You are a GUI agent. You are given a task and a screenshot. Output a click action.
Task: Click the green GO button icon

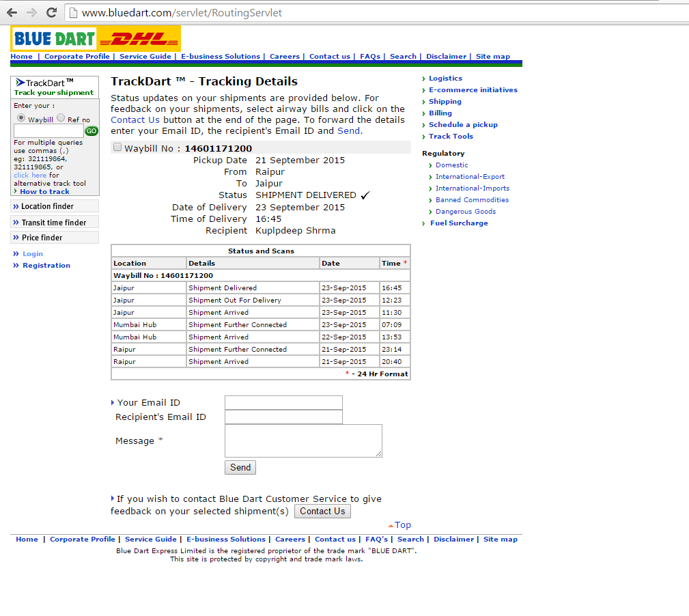92,131
